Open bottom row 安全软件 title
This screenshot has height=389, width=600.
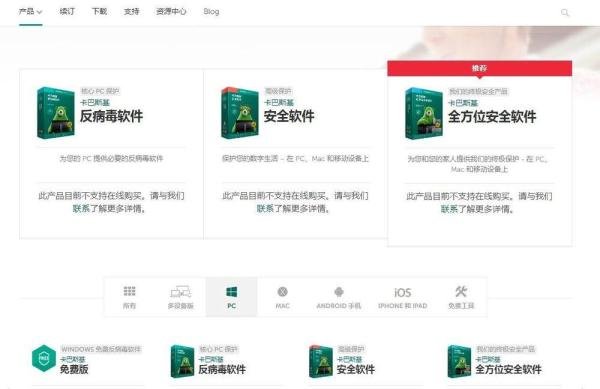[356, 369]
